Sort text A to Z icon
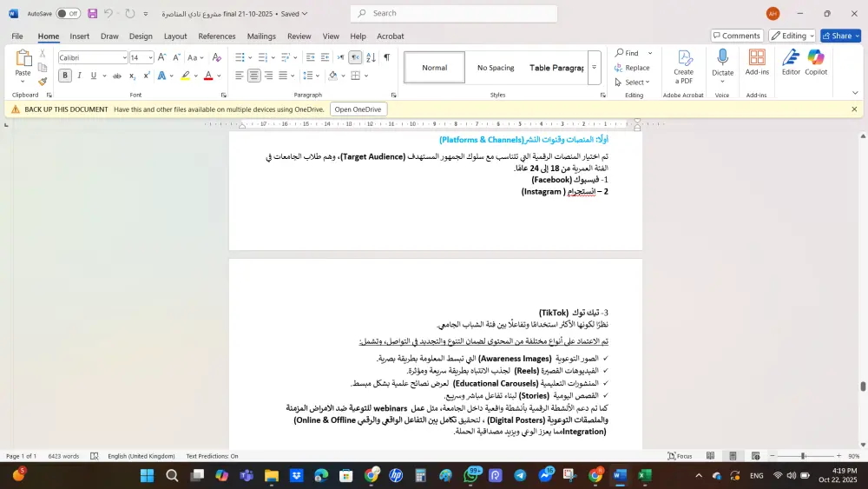This screenshot has width=868, height=489. pyautogui.click(x=371, y=57)
